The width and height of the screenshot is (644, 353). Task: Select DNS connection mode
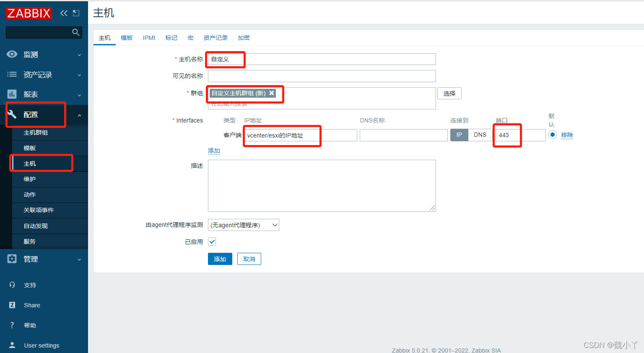click(x=480, y=135)
